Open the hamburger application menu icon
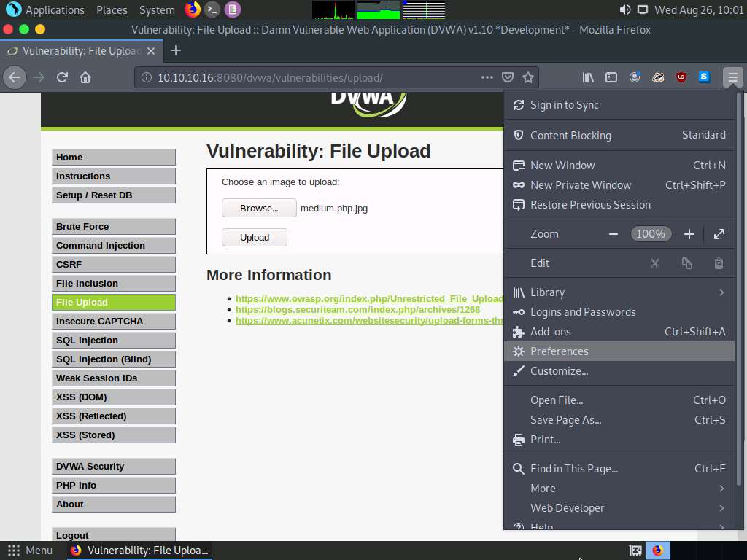The width and height of the screenshot is (747, 560). pos(732,77)
